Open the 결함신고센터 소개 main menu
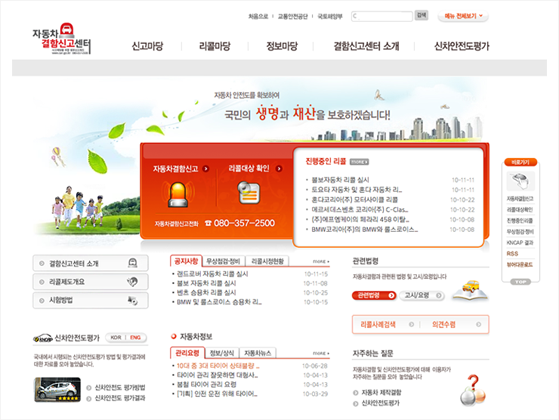This screenshot has height=420, width=559. click(x=366, y=46)
